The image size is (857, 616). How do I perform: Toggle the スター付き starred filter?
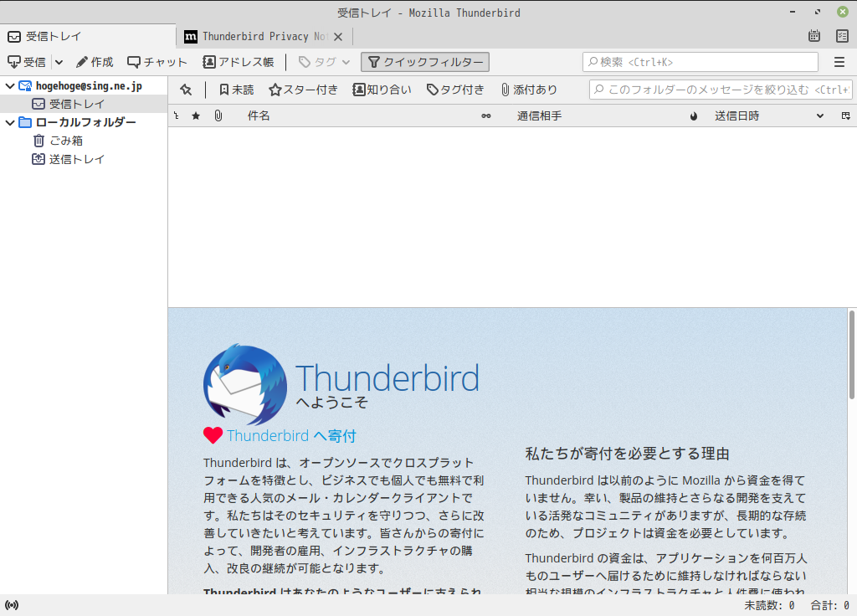coord(303,90)
